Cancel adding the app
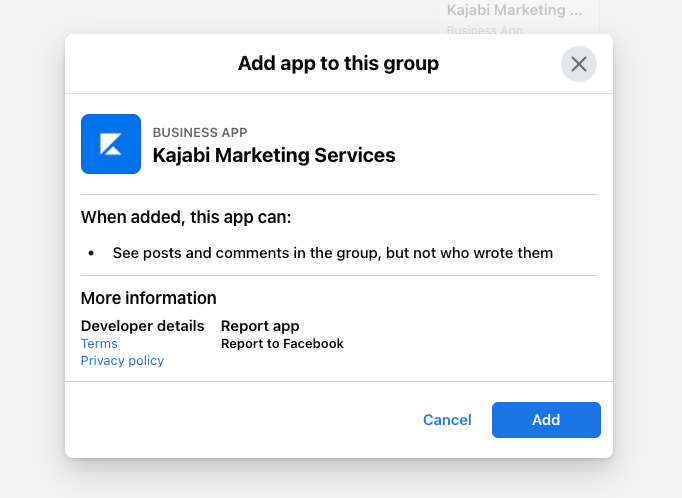Screen dimensions: 682x498 447,420
